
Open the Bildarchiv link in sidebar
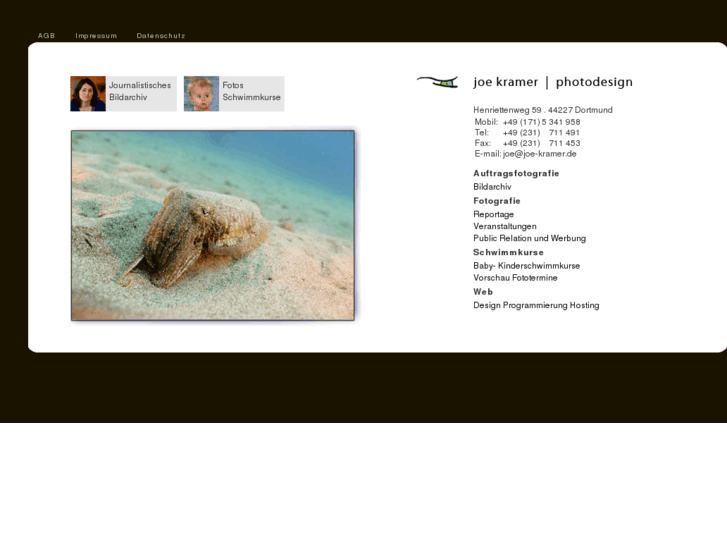[x=492, y=187]
